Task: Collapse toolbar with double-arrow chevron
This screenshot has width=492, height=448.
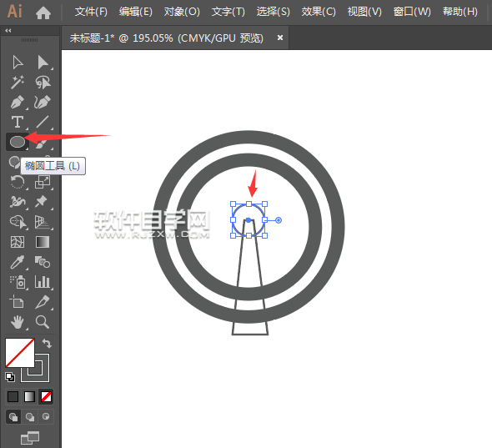Action: pos(8,31)
